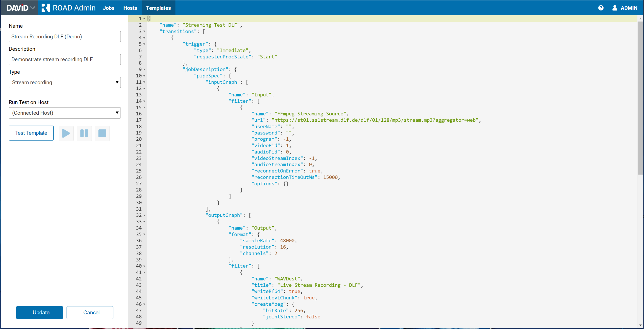Collapse the outputGraph block at line 32

144,215
